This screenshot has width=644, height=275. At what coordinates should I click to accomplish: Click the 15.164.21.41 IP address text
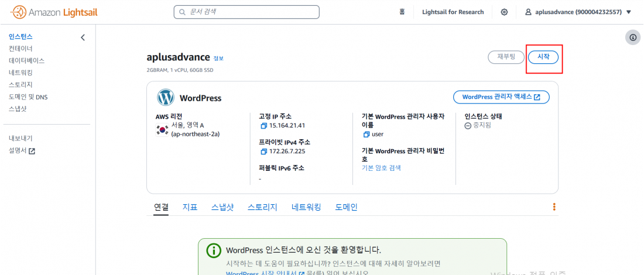(x=287, y=126)
